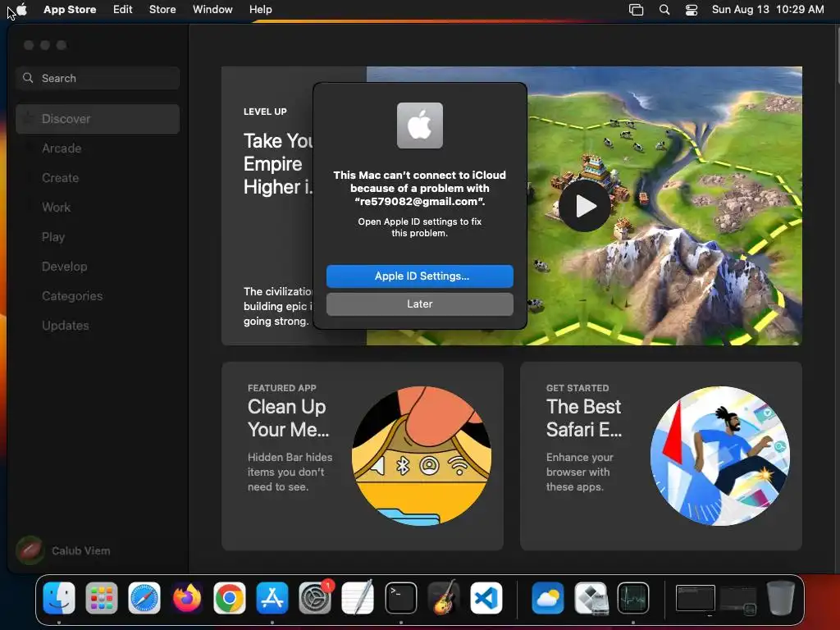Click the search magnifier icon in sidebar

pos(28,78)
